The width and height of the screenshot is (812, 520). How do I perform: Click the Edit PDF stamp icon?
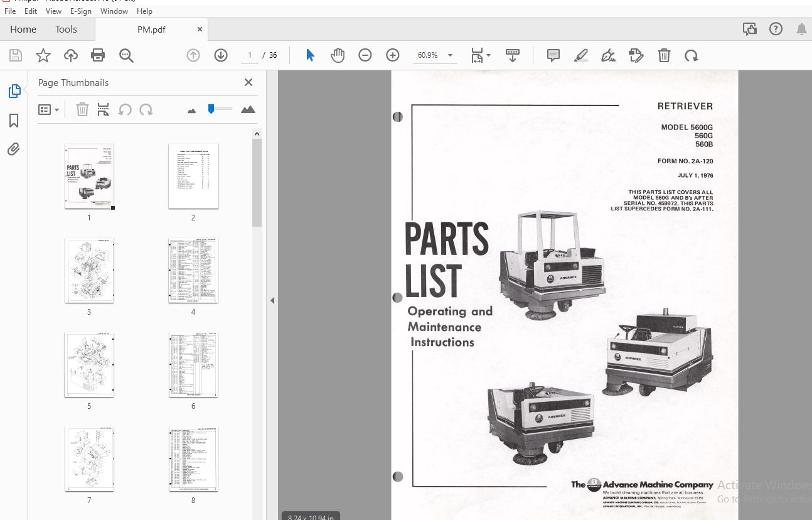click(x=636, y=55)
